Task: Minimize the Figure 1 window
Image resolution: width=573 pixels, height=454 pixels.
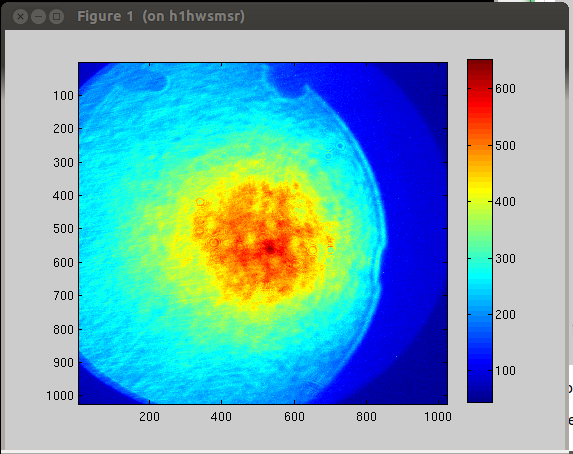Action: [38, 17]
